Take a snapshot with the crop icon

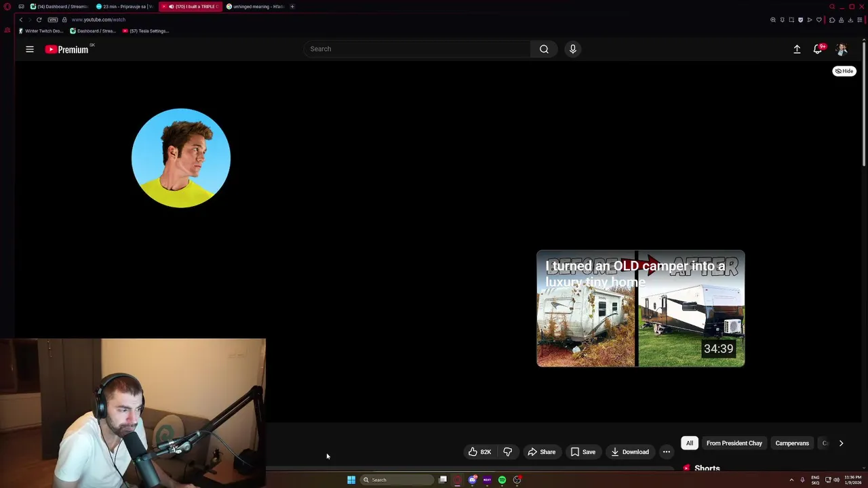point(791,20)
